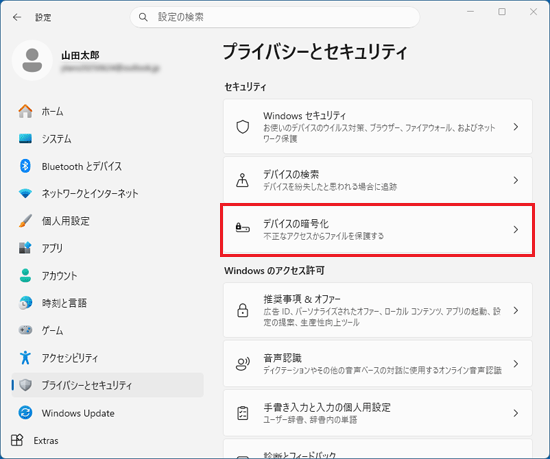550x459 pixels.
Task: Click the 時刻と言語 globe clock icon
Action: 25,303
